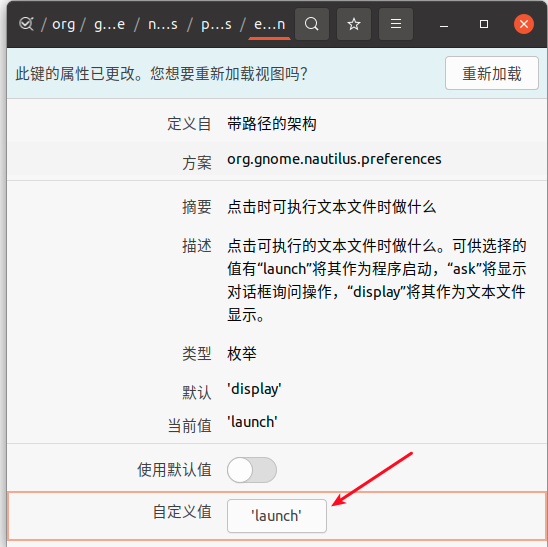Click the summary 点击时可执行文本文件时做什么
The image size is (548, 547).
pyautogui.click(x=331, y=207)
